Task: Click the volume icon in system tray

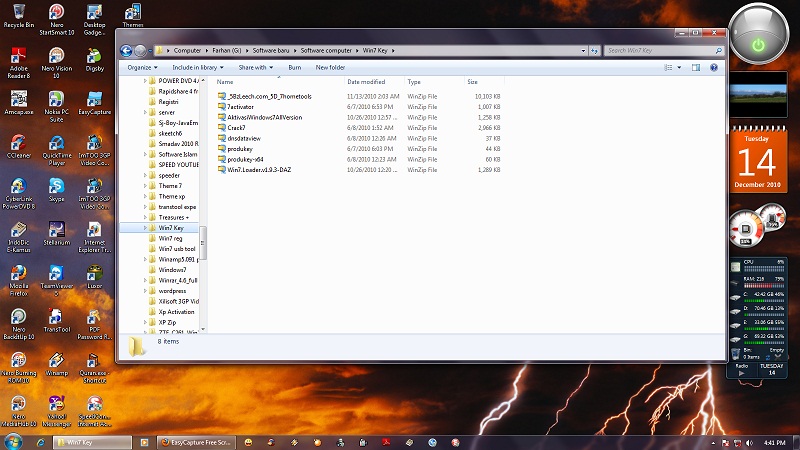Action: pos(749,443)
